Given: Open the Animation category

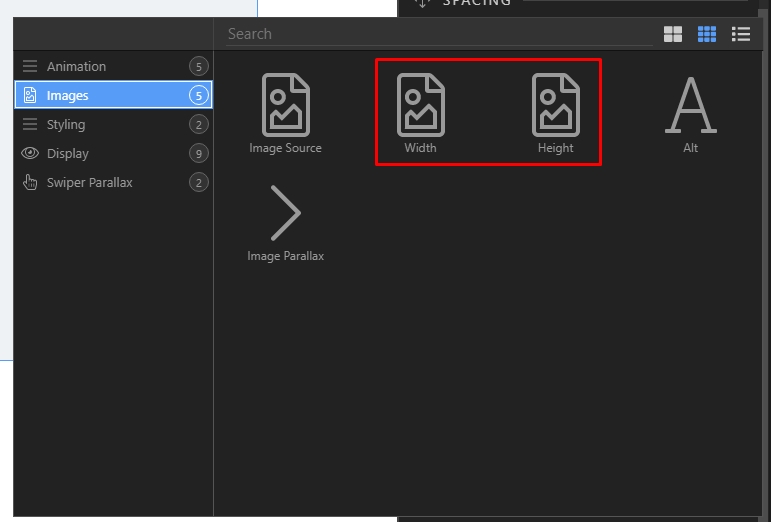Looking at the screenshot, I should point(113,66).
